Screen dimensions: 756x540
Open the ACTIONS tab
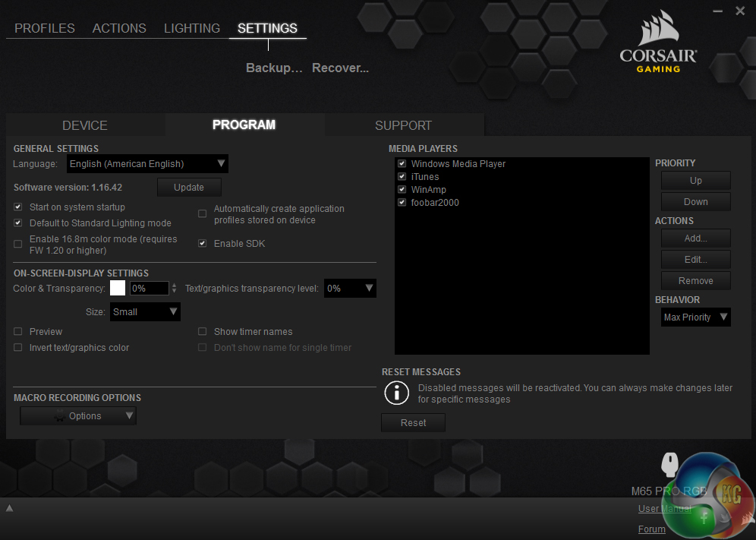[119, 28]
